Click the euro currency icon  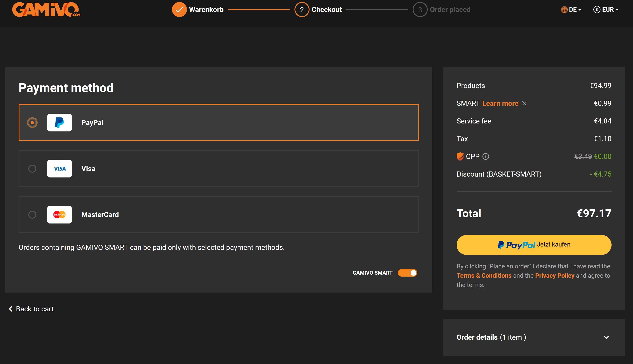pos(597,10)
